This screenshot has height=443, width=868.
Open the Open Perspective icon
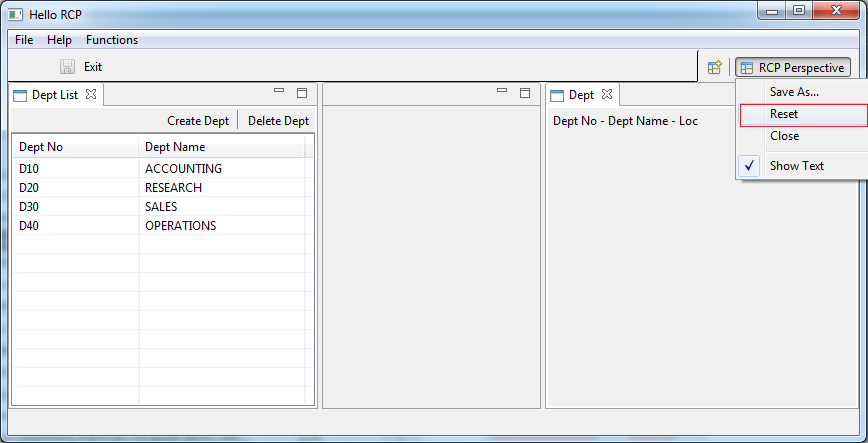click(715, 68)
